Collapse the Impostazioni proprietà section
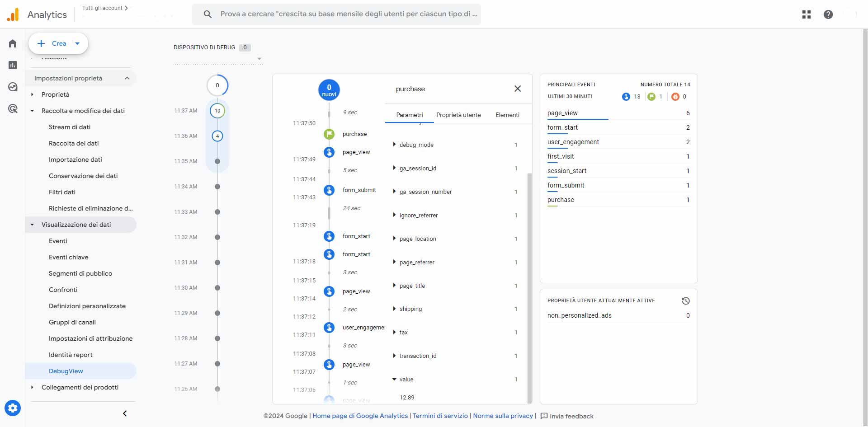868x427 pixels. coord(127,78)
